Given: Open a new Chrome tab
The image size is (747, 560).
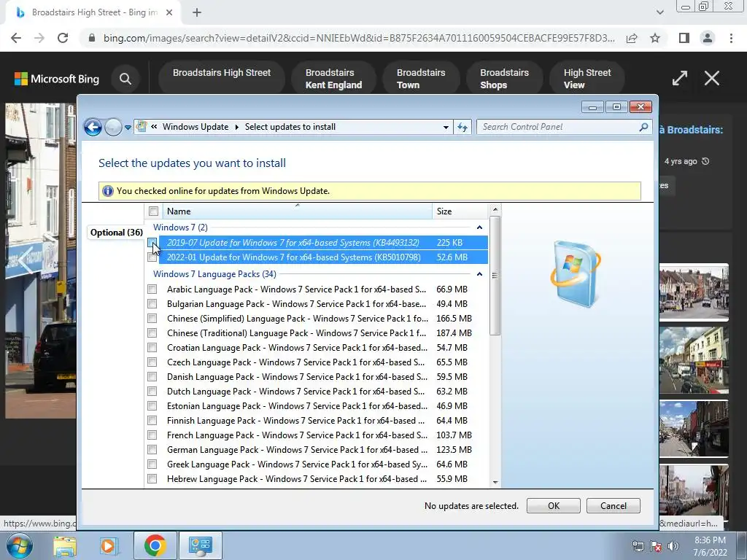Looking at the screenshot, I should 197,13.
